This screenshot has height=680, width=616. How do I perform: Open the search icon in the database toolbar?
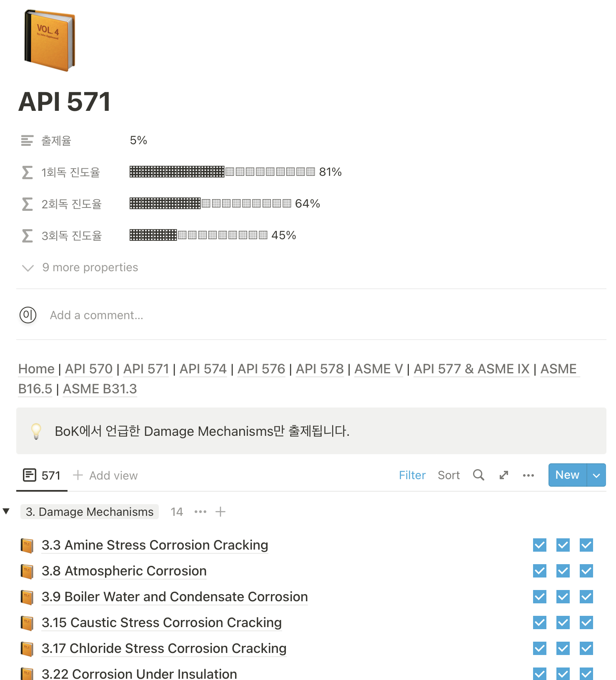coord(478,475)
